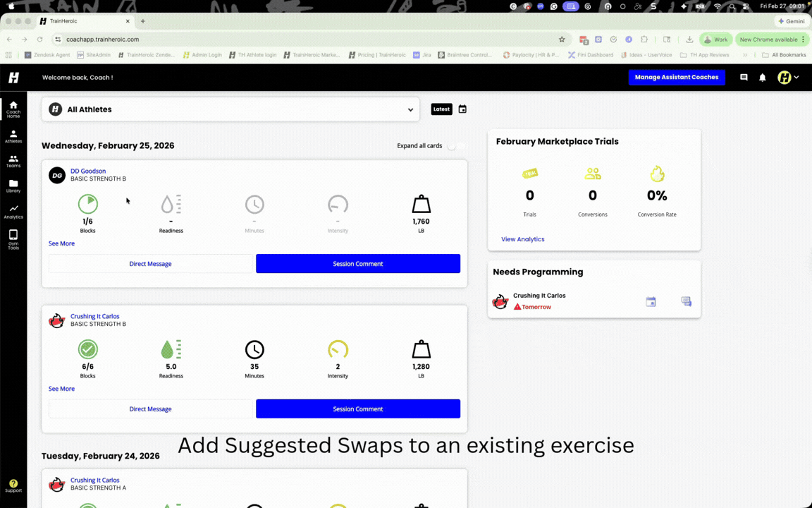The width and height of the screenshot is (812, 508).
Task: Open the notifications bell
Action: [x=762, y=77]
